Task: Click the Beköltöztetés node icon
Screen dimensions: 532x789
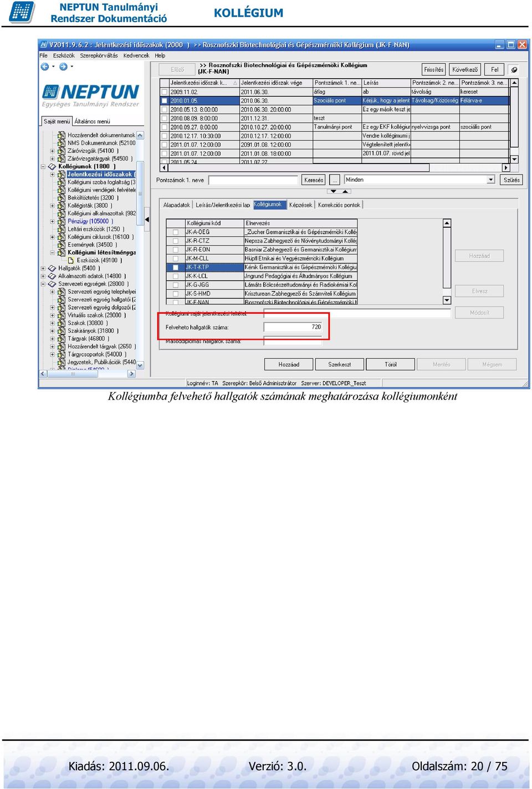Action: tap(62, 198)
